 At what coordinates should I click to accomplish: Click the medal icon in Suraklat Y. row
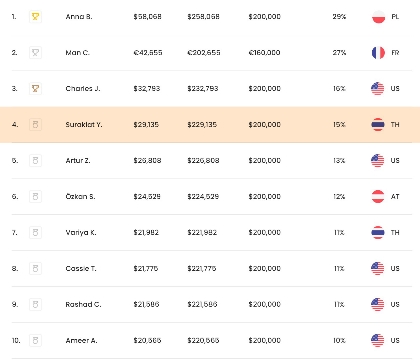[35, 125]
